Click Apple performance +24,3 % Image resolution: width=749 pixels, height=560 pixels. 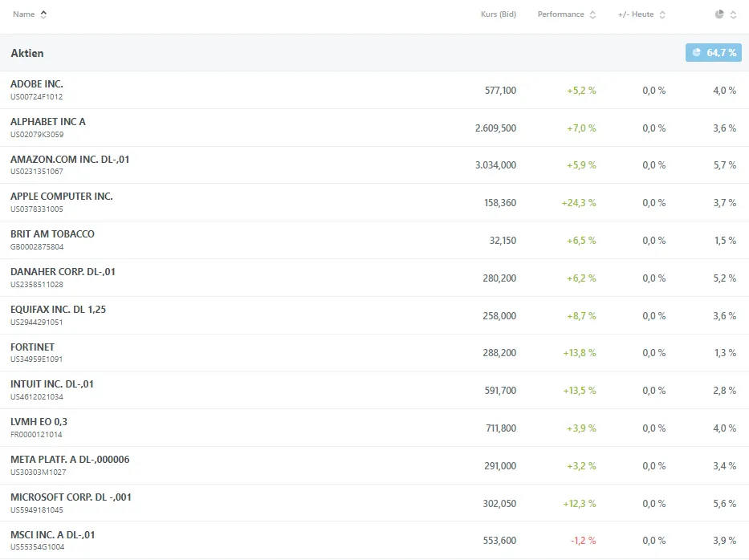tap(579, 203)
